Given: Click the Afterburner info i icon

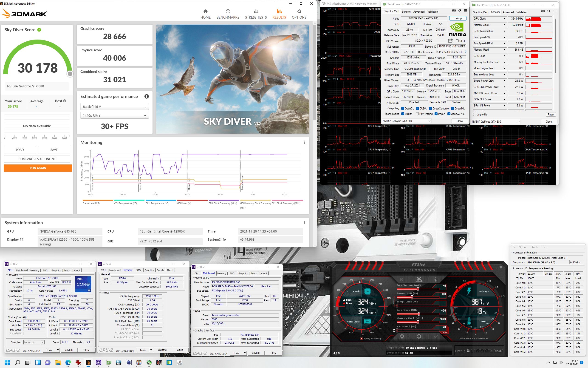Looking at the screenshot, I should coord(435,279).
